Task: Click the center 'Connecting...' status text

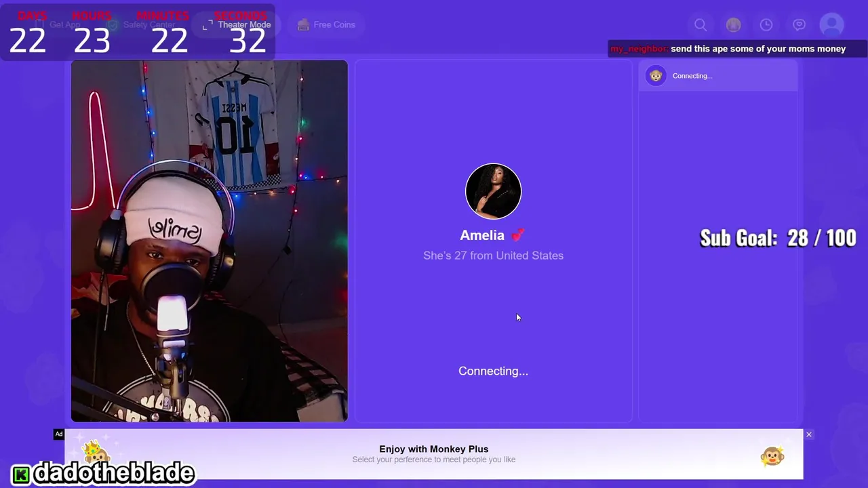Action: pyautogui.click(x=493, y=371)
